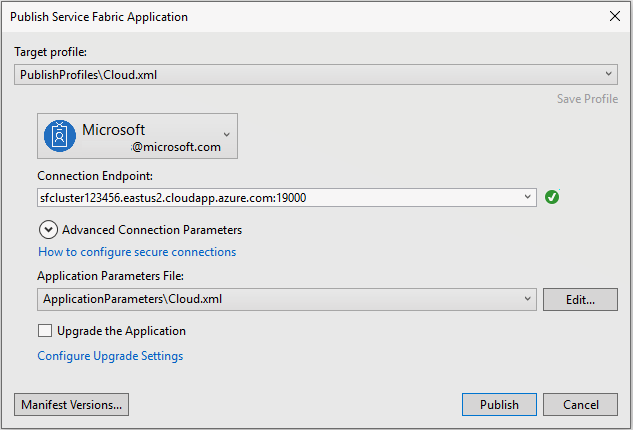Enable the Upgrade the Application checkbox
Viewport: 633px width, 430px height.
(45, 331)
